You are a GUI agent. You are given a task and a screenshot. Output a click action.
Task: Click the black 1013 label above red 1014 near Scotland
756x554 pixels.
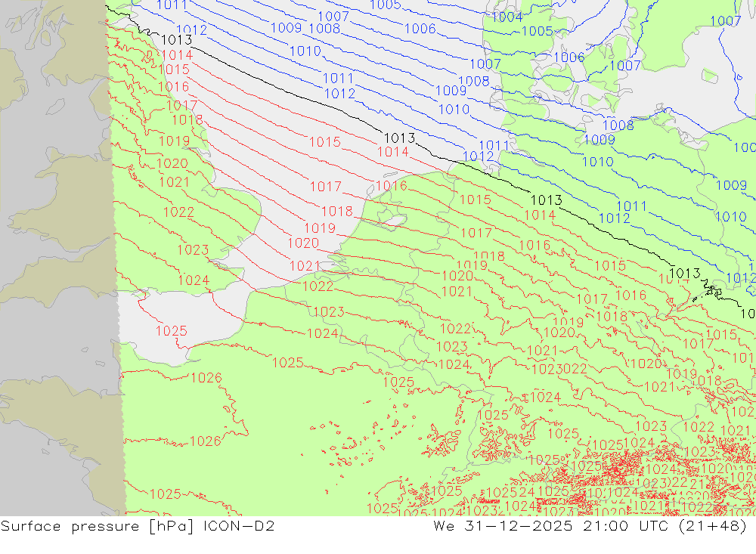coord(176,40)
